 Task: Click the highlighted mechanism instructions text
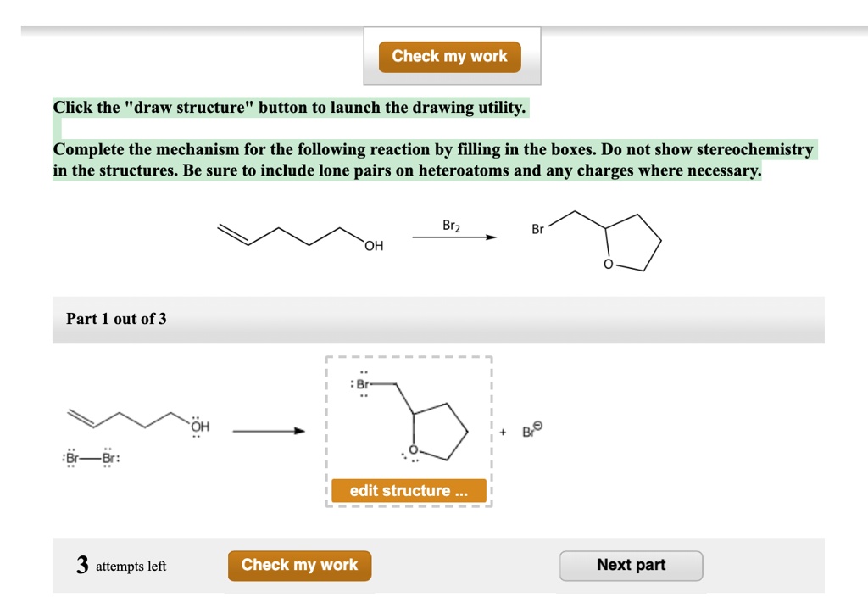pyautogui.click(x=433, y=159)
